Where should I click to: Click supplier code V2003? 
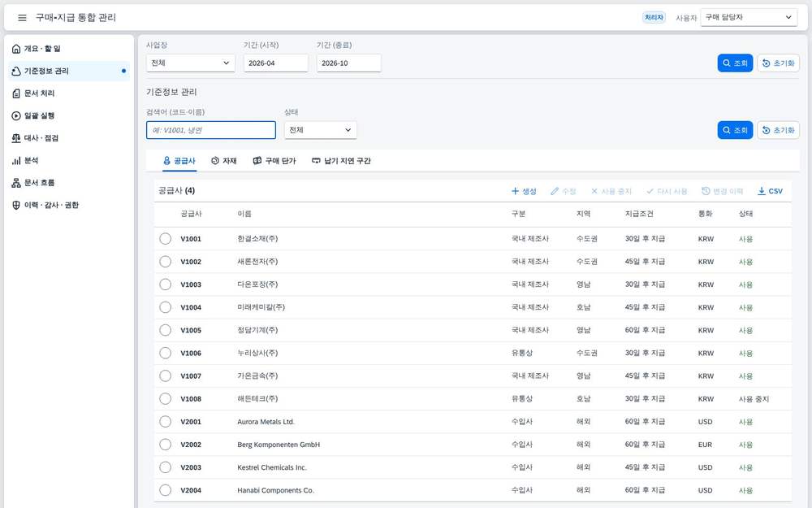pos(191,467)
